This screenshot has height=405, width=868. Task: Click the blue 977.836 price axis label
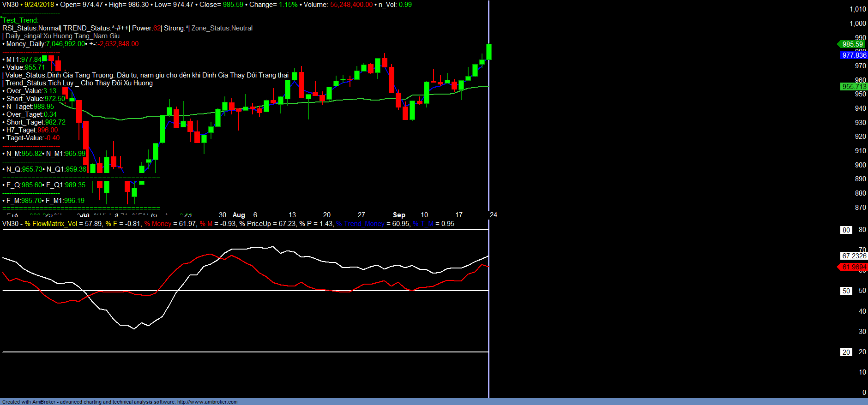854,55
